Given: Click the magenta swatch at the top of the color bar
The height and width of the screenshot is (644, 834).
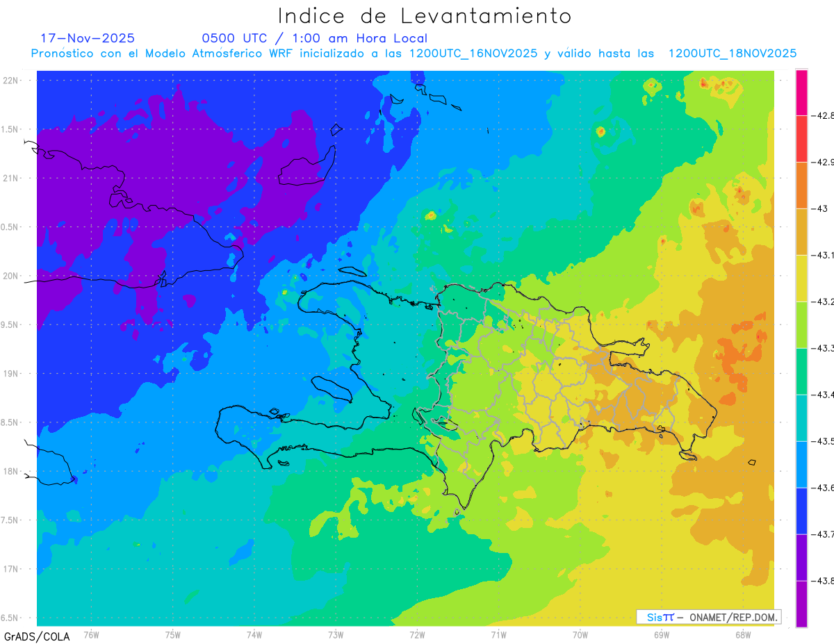Looking at the screenshot, I should 801,92.
